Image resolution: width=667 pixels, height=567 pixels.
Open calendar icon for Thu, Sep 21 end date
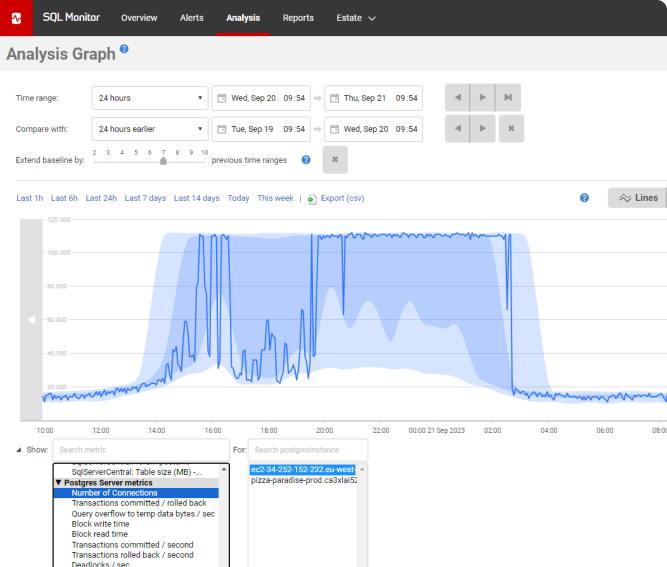(334, 98)
